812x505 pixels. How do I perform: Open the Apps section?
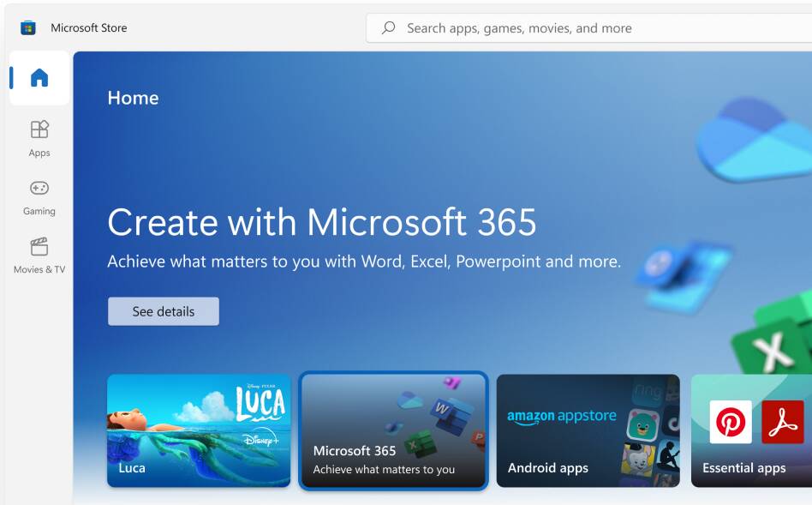point(39,138)
